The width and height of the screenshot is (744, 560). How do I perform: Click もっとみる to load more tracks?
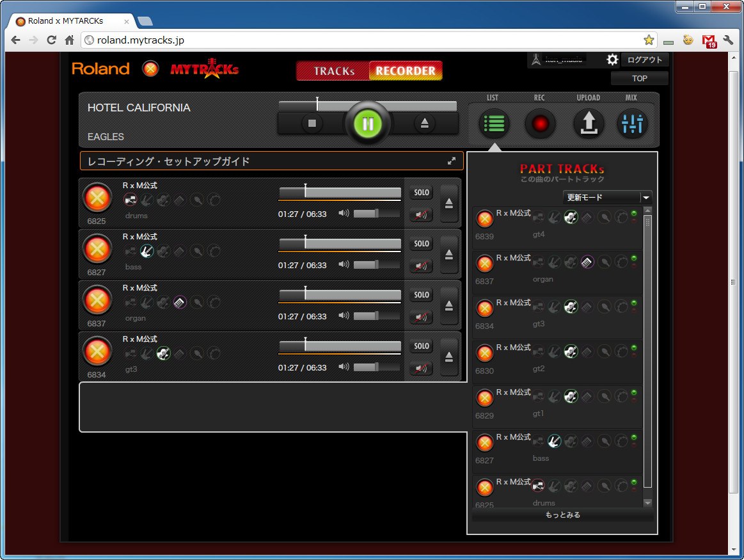coord(563,515)
